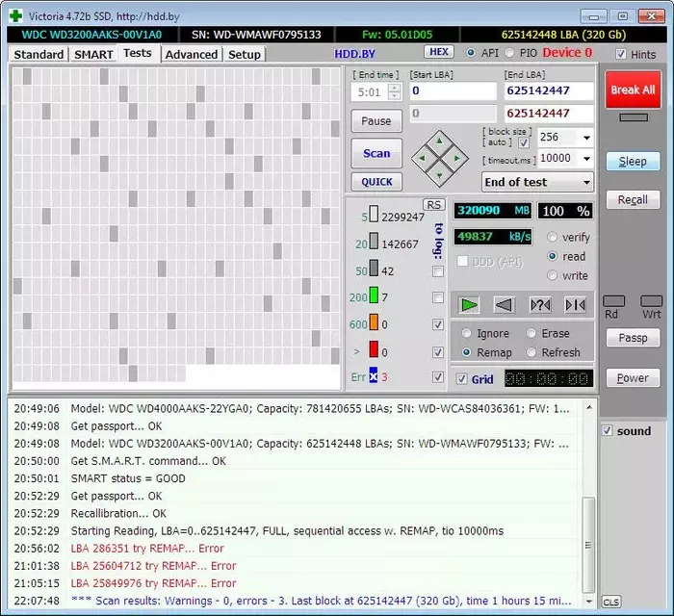
Task: Switch to the SMART tab
Action: click(x=93, y=55)
